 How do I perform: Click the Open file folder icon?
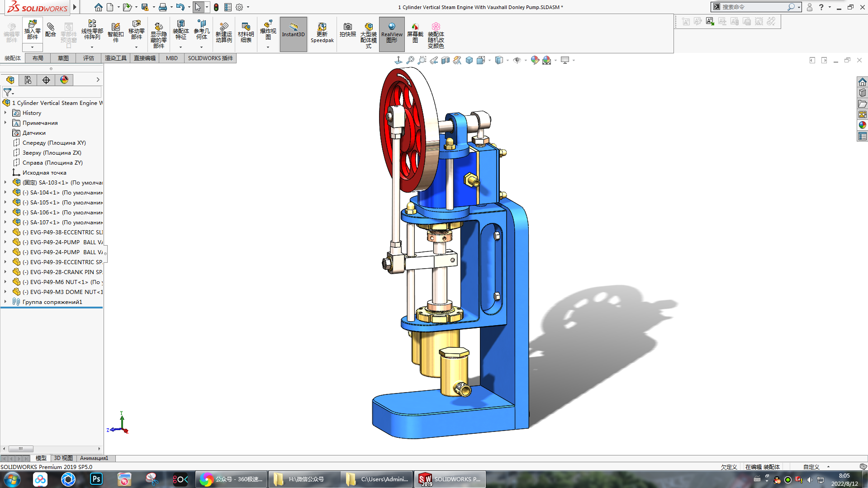tap(127, 7)
